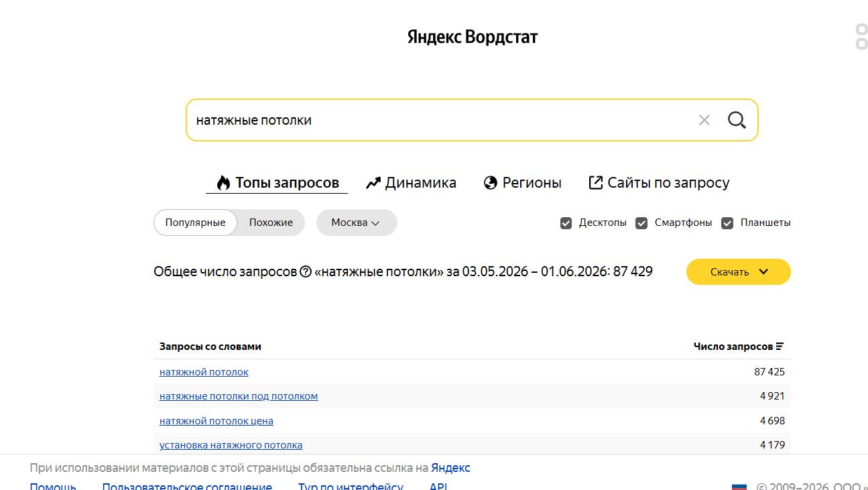The width and height of the screenshot is (868, 490).
Task: Switch to the Похожие toggle option
Action: tap(271, 223)
